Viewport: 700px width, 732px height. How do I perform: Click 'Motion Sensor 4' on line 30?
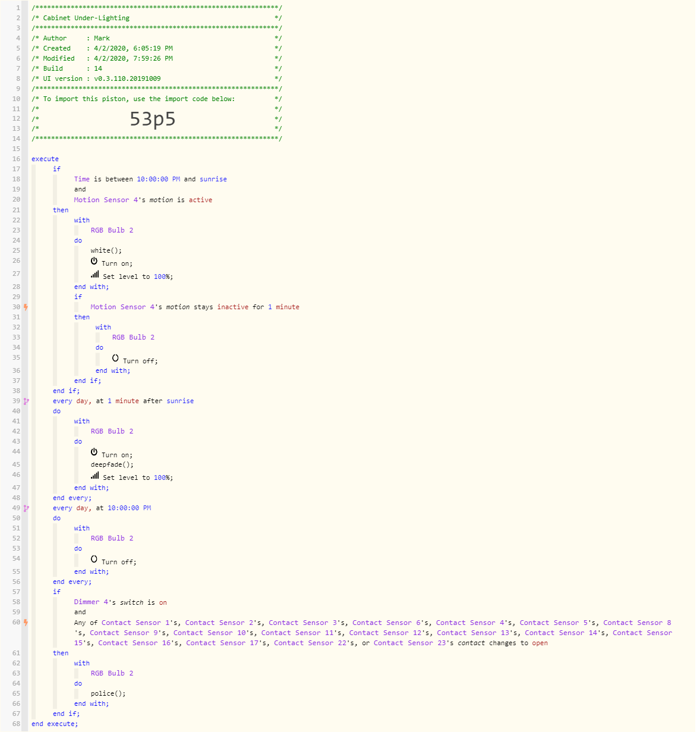pyautogui.click(x=122, y=307)
